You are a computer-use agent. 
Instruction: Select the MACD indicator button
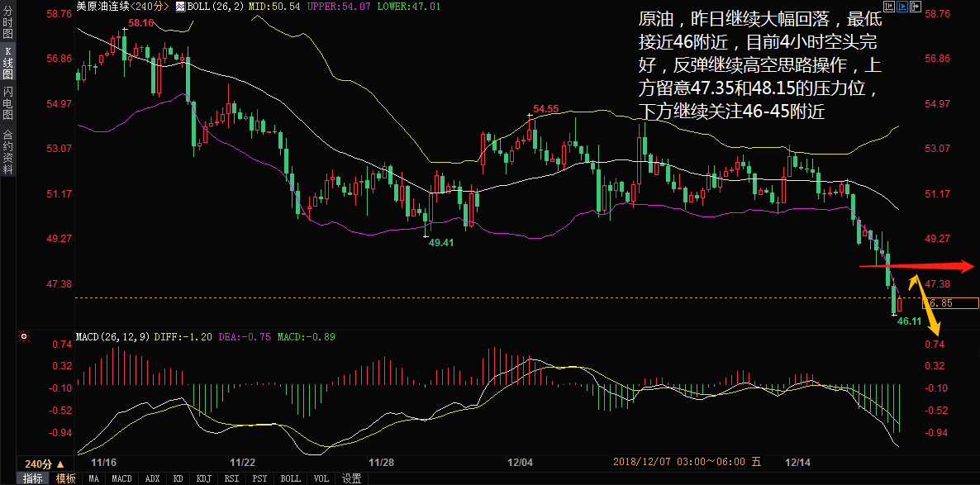point(121,478)
